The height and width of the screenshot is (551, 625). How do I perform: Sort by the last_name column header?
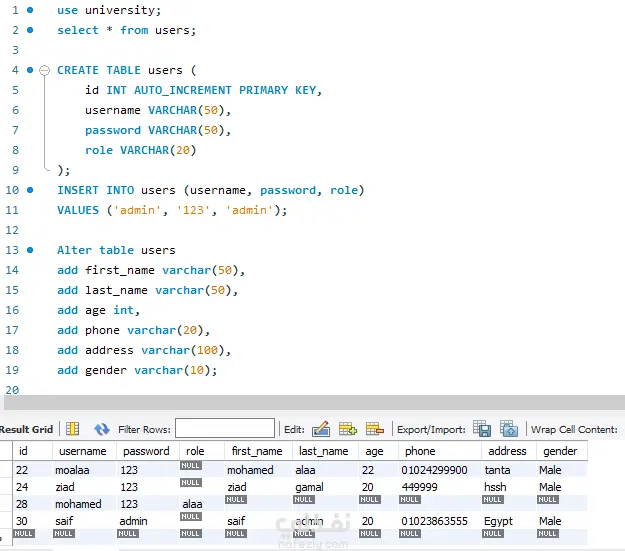[x=326, y=451]
